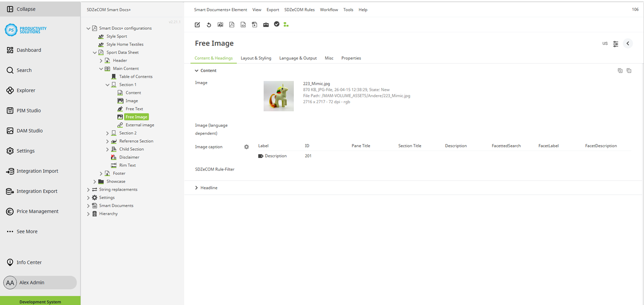Click the revert arrow toolbar icon
The width and height of the screenshot is (644, 305).
(209, 25)
